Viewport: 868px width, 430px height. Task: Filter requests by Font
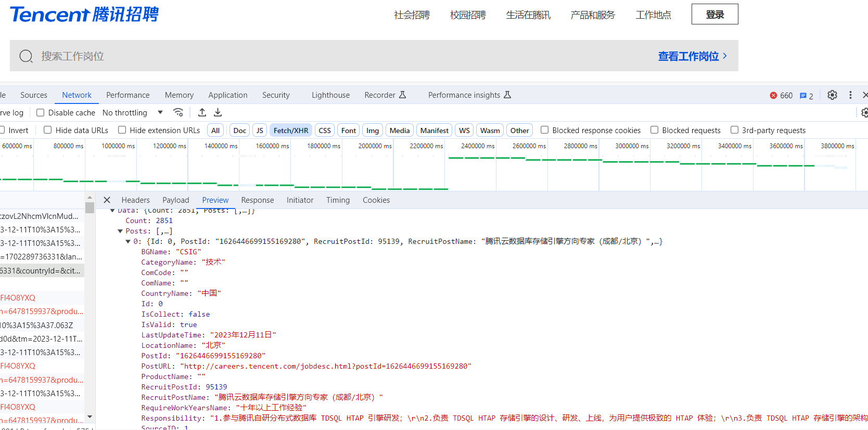coord(349,131)
